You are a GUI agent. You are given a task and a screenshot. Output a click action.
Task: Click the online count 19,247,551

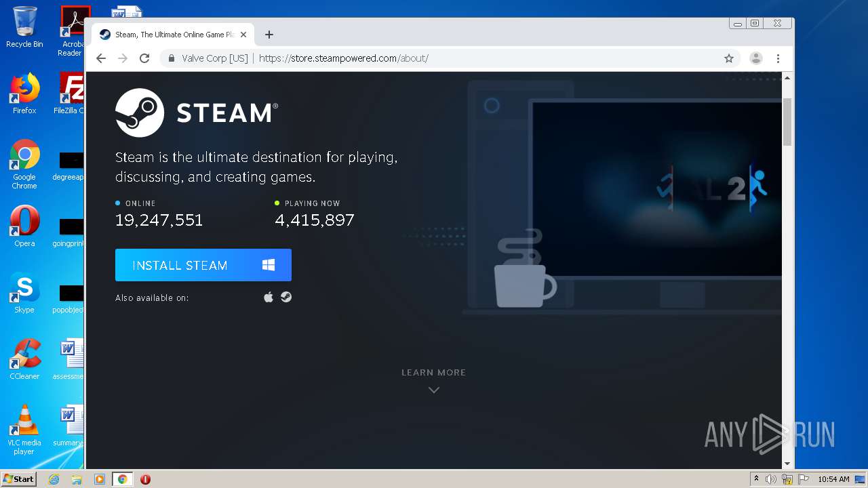click(x=159, y=220)
